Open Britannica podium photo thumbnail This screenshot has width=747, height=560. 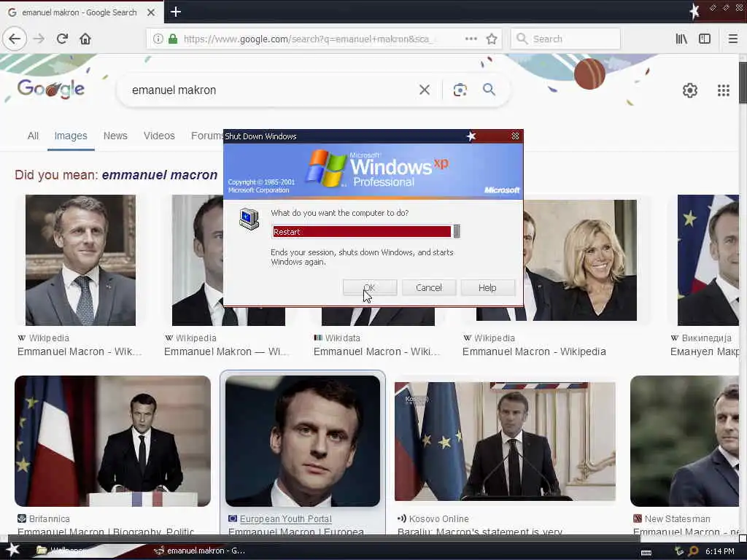(112, 441)
